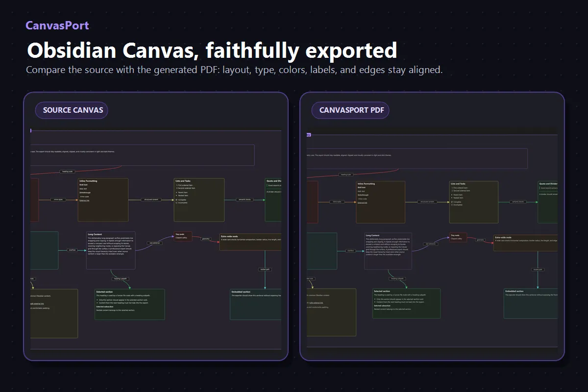Image resolution: width=588 pixels, height=392 pixels.
Task: Select Inline Formatting card title in CanvasPort PDF
Action: (366, 184)
